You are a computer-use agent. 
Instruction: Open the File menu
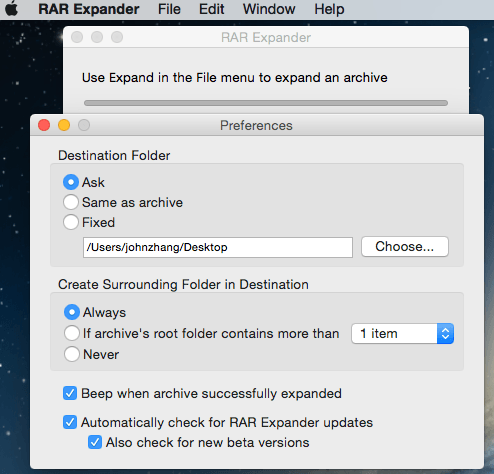[169, 9]
